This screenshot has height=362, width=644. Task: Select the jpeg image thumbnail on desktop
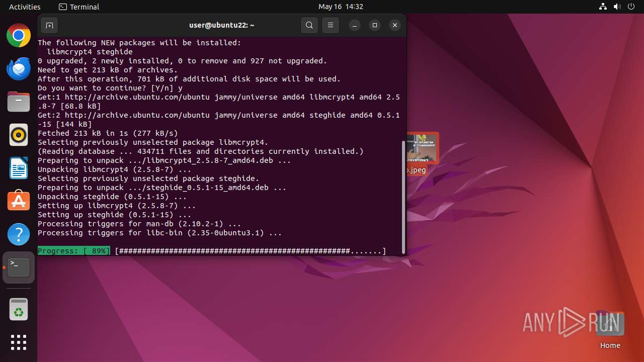tap(423, 148)
